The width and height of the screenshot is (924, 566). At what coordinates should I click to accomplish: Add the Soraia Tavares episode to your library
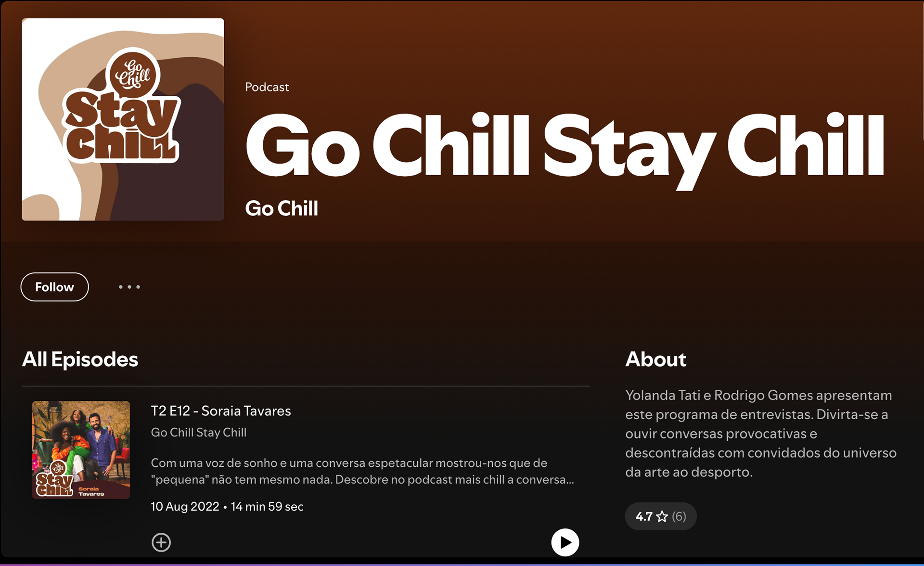(x=161, y=542)
